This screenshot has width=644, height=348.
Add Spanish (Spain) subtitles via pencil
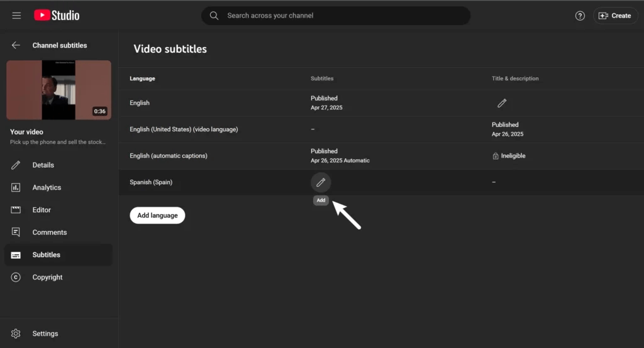pos(321,182)
